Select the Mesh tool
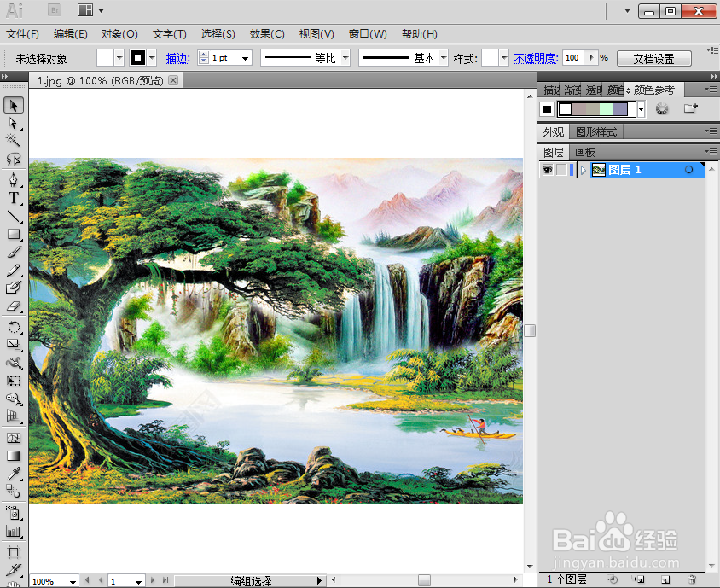Screen dimensions: 720x588 tap(14, 438)
